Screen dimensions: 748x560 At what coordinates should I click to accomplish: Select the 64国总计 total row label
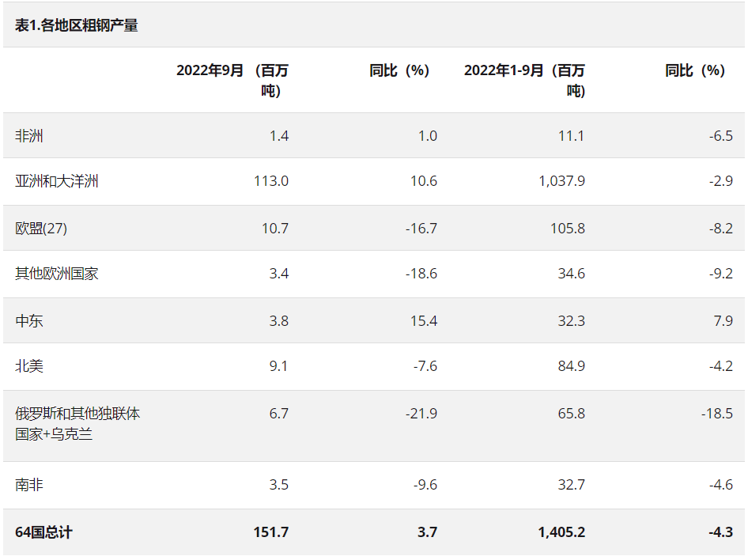(43, 532)
